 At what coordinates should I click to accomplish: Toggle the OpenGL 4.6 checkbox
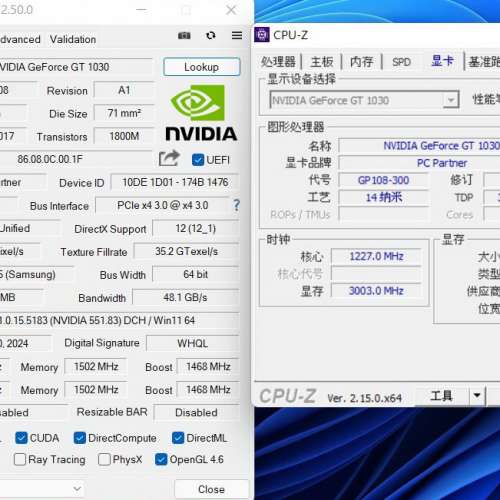click(x=161, y=459)
